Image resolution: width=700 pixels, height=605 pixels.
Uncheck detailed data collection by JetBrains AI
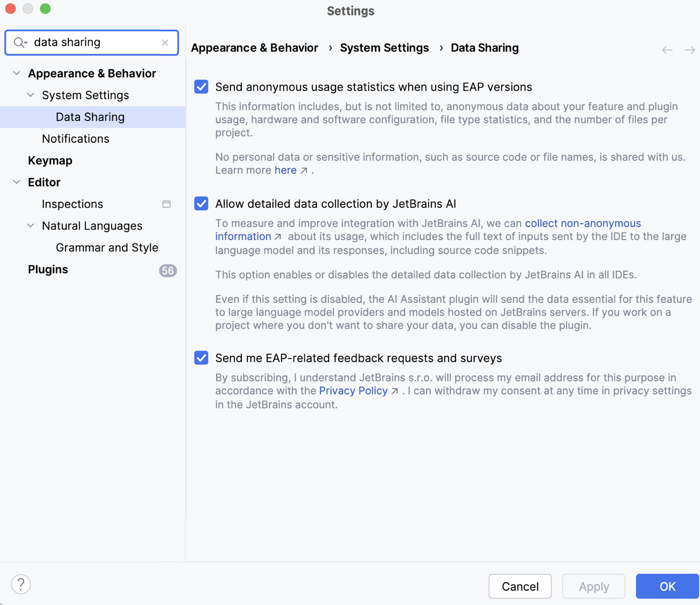pyautogui.click(x=201, y=204)
